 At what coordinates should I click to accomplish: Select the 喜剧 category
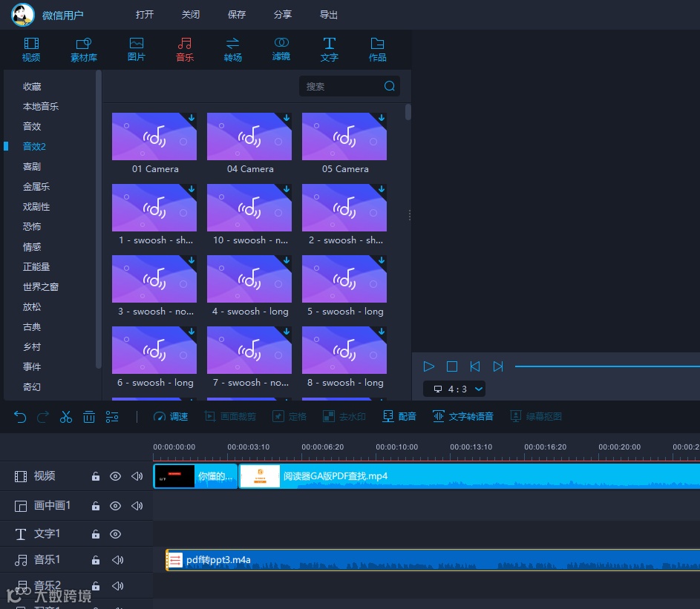pos(32,167)
